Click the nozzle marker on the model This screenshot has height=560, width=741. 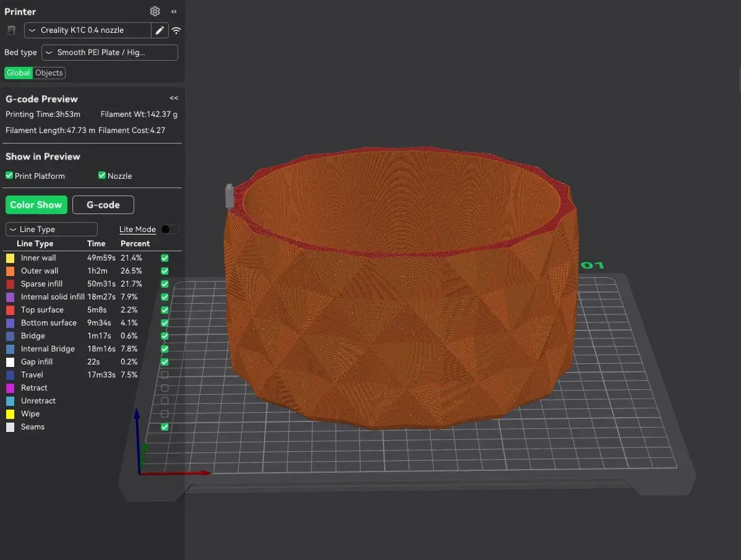(x=229, y=196)
